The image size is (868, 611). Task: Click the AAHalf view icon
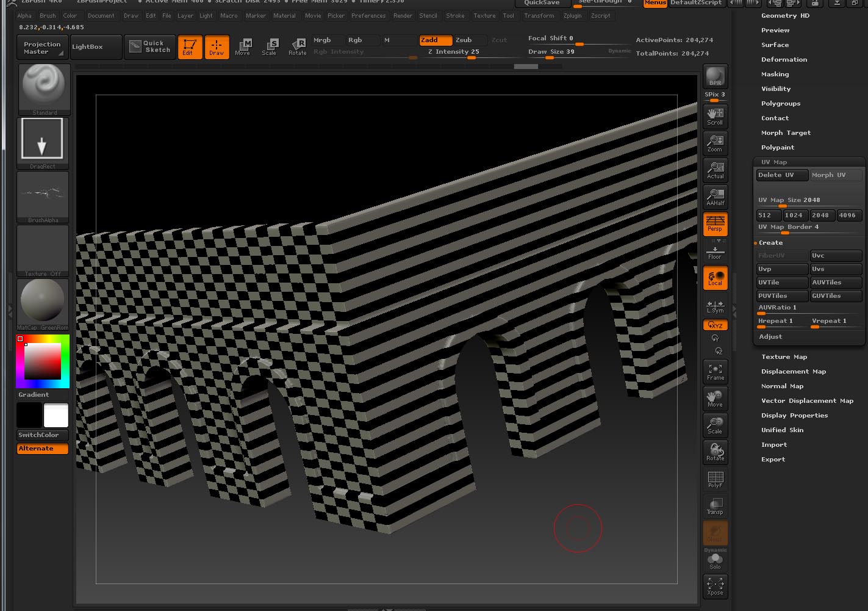(715, 197)
